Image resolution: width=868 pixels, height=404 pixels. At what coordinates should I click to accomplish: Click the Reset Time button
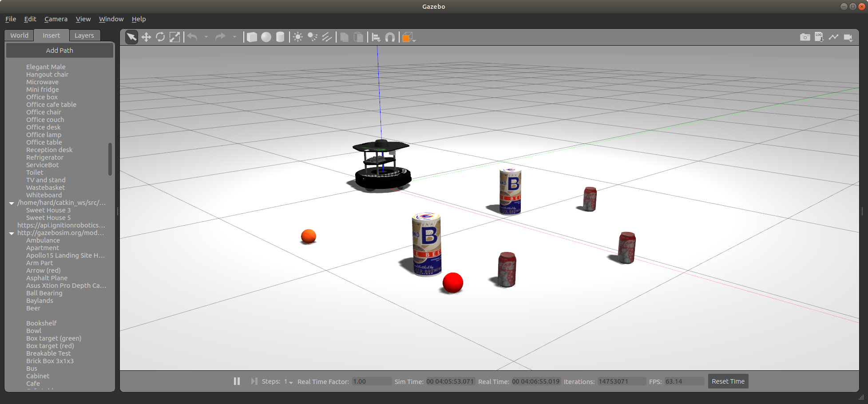point(728,381)
